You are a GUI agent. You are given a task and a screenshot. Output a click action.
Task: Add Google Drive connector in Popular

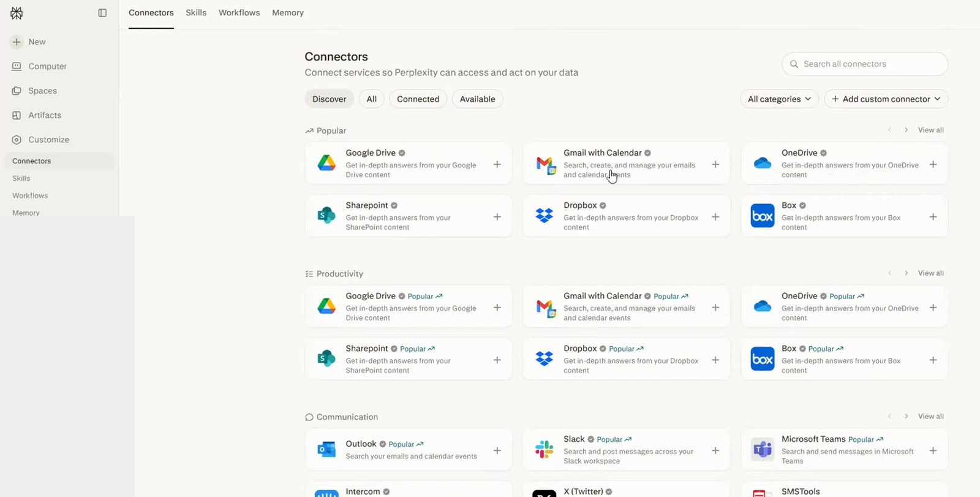[497, 164]
